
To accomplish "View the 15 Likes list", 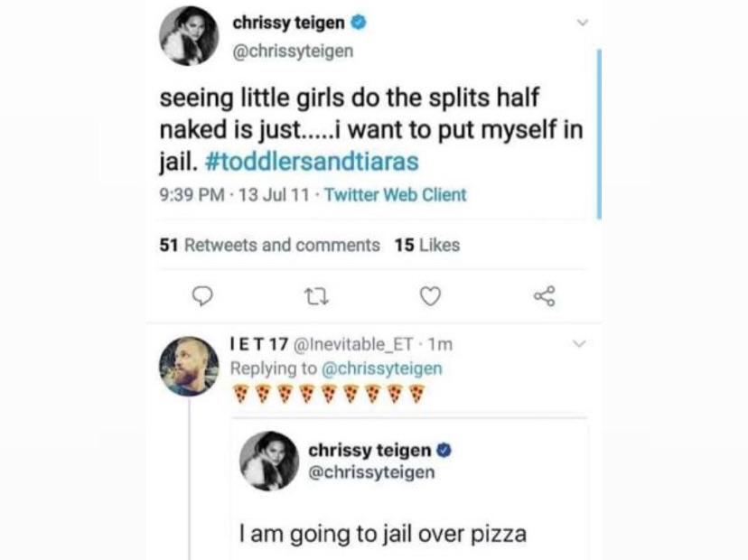I will click(x=427, y=245).
